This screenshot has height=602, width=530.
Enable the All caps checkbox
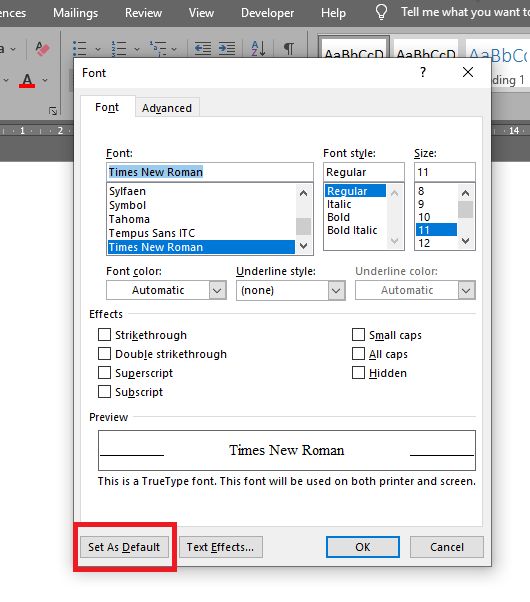click(x=358, y=354)
